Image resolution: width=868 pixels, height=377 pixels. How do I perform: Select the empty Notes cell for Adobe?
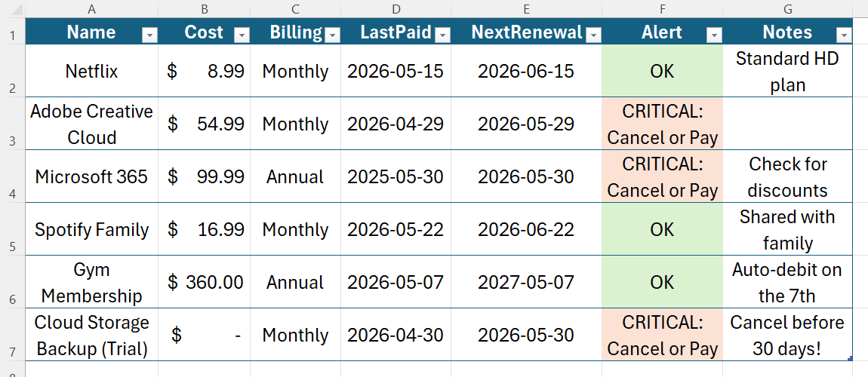pyautogui.click(x=787, y=124)
